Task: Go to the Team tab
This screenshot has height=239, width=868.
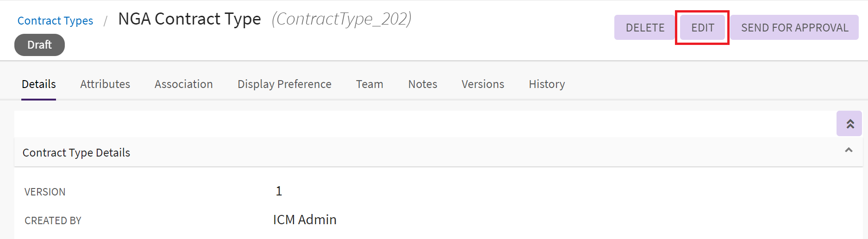Action: 369,84
